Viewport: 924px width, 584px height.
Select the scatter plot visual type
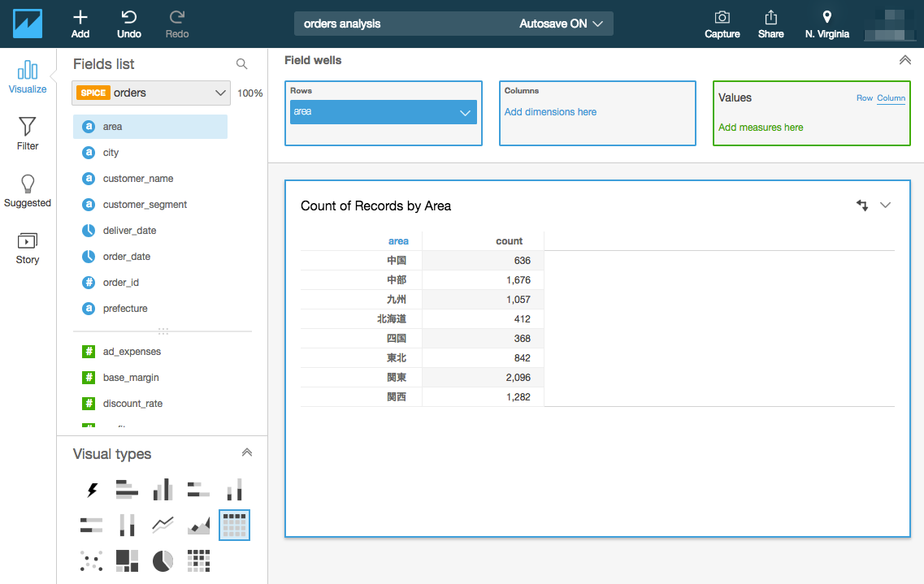91,560
